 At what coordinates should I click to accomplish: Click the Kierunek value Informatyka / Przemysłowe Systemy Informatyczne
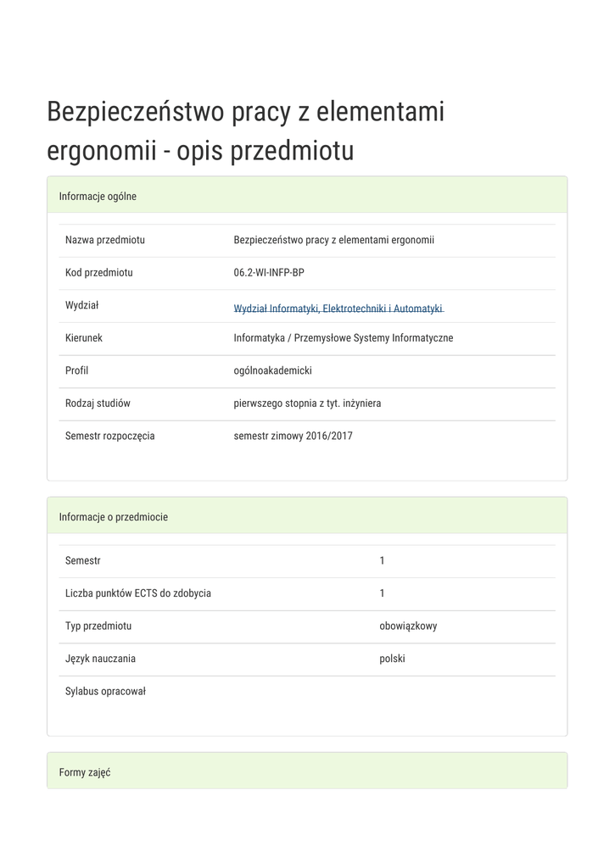(344, 338)
